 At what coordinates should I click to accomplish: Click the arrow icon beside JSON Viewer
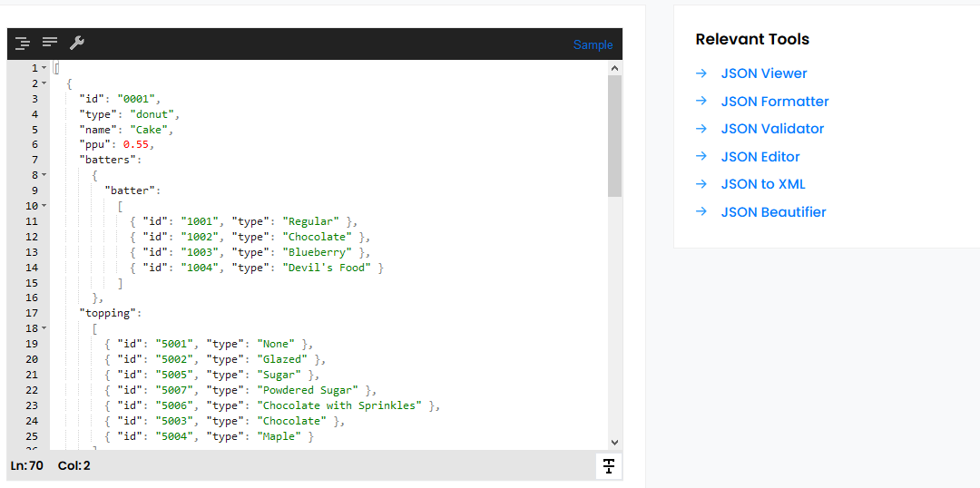[x=701, y=73]
